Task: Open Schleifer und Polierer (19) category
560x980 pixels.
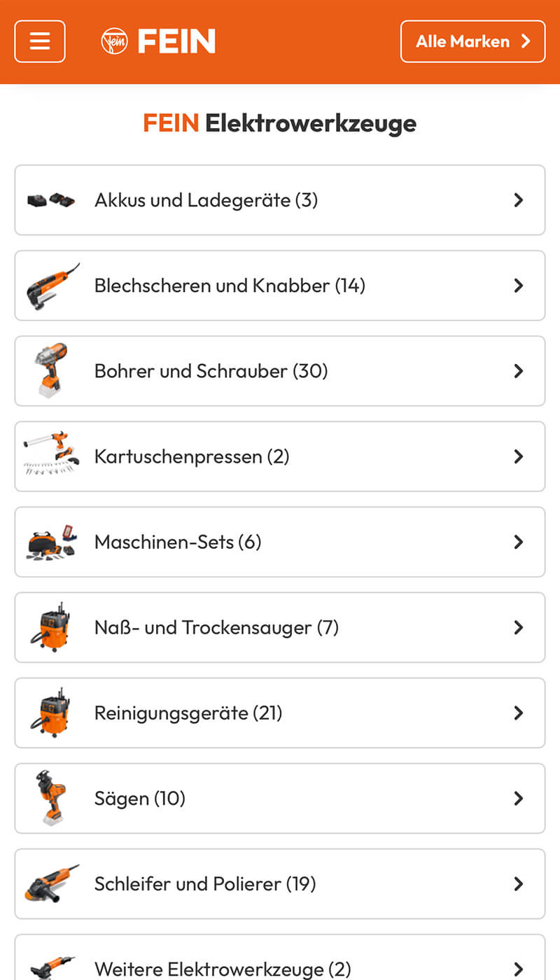Action: (x=205, y=883)
